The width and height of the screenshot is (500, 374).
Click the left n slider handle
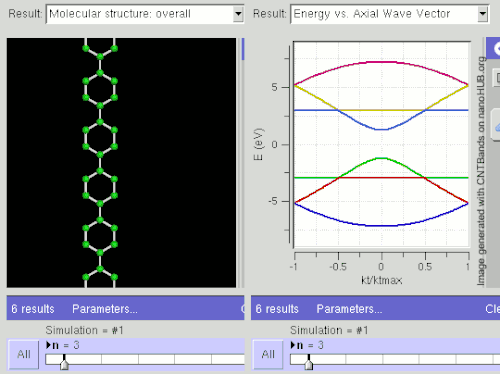tap(64, 362)
